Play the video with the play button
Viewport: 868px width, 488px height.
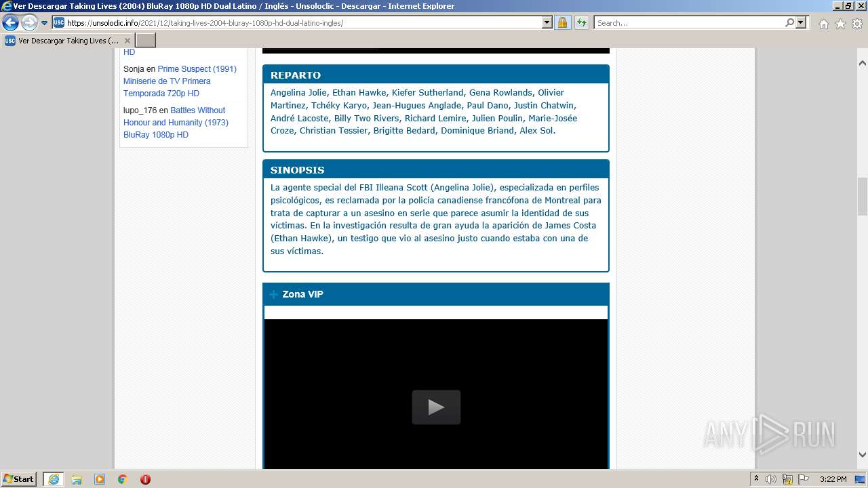pos(436,407)
